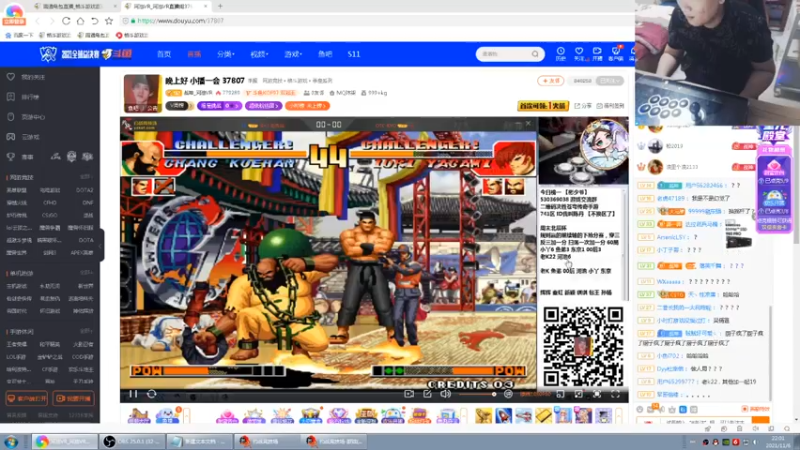Switch to OBS in the taskbar
The height and width of the screenshot is (450, 800).
click(x=133, y=441)
